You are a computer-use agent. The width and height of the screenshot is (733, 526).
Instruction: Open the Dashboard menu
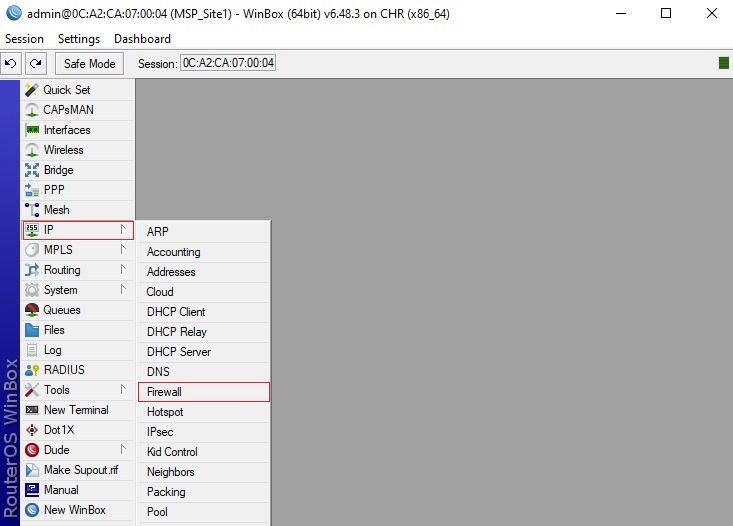(142, 39)
